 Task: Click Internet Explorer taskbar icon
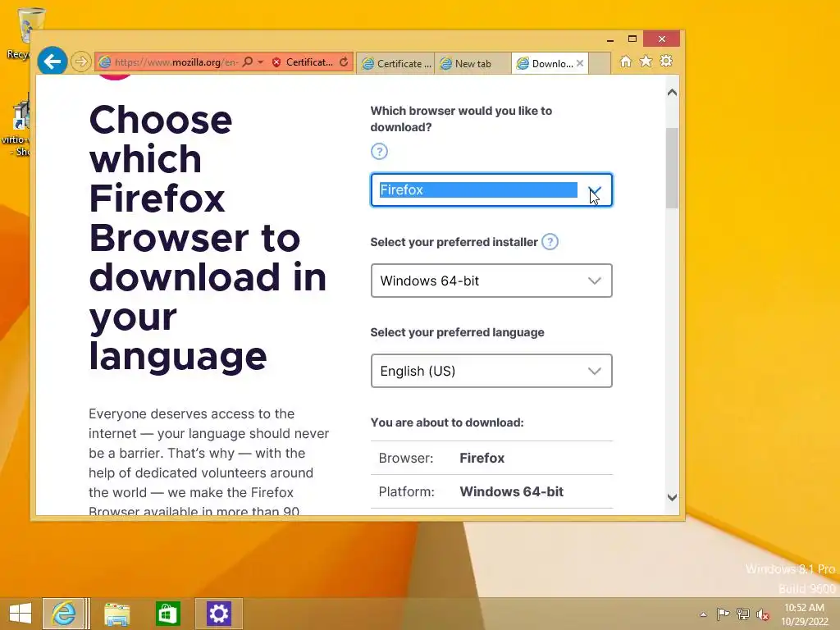tap(63, 614)
